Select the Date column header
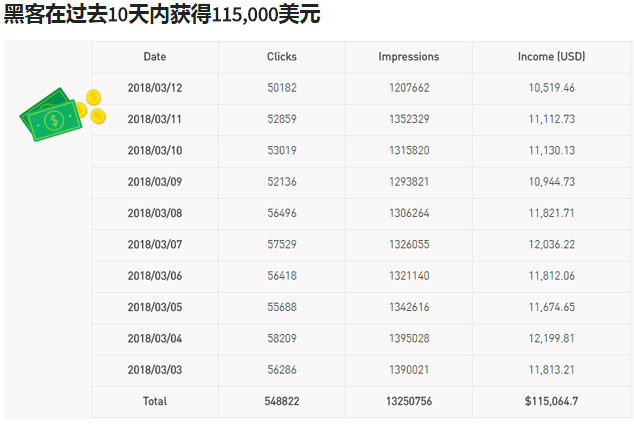This screenshot has height=426, width=634. (155, 57)
